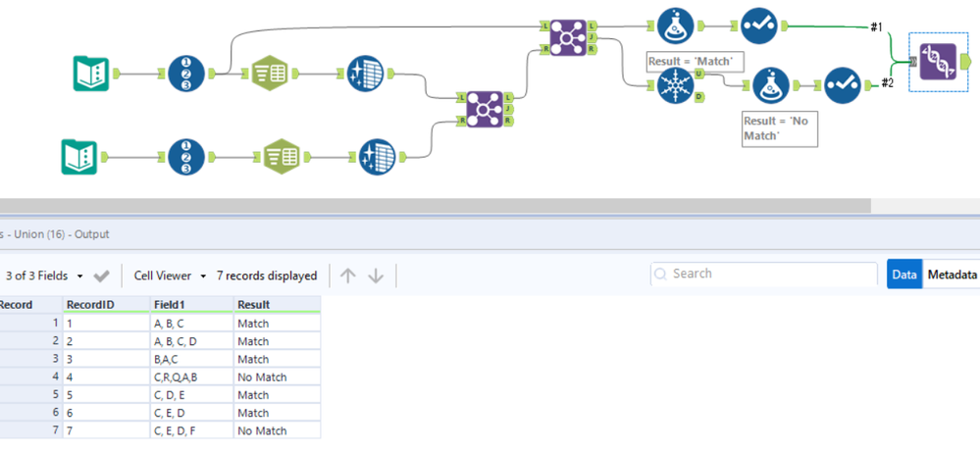Select the Formula tool labeled Result = 'Match'
This screenshot has width=980, height=452.
coord(676,26)
